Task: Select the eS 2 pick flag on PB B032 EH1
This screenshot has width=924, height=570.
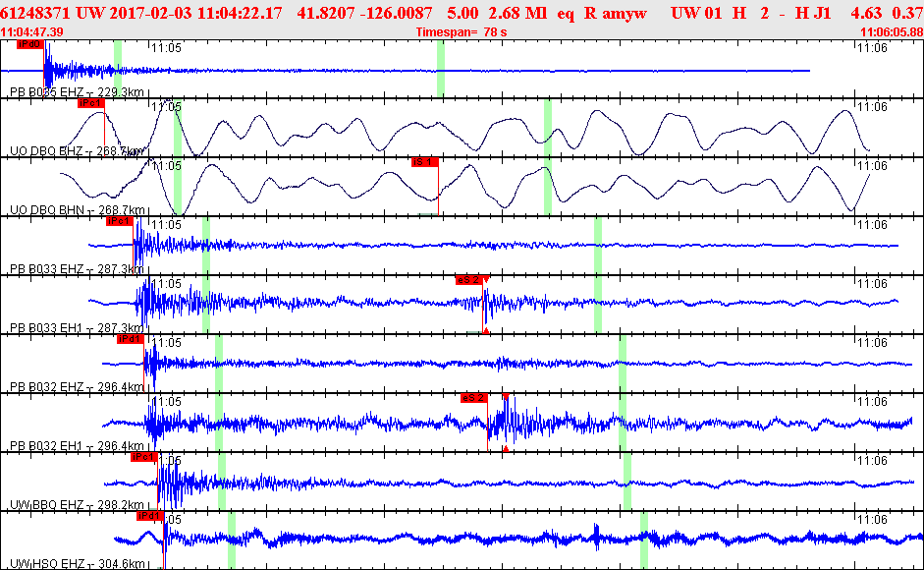Action: coord(474,398)
